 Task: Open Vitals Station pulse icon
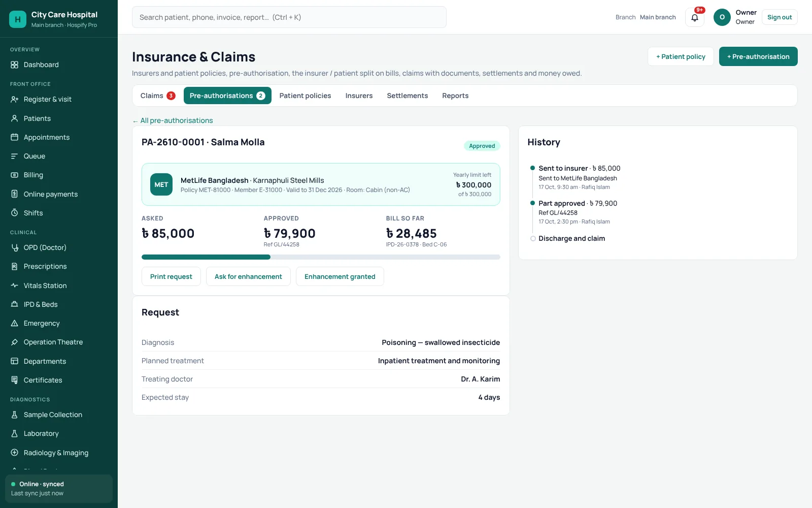click(14, 285)
